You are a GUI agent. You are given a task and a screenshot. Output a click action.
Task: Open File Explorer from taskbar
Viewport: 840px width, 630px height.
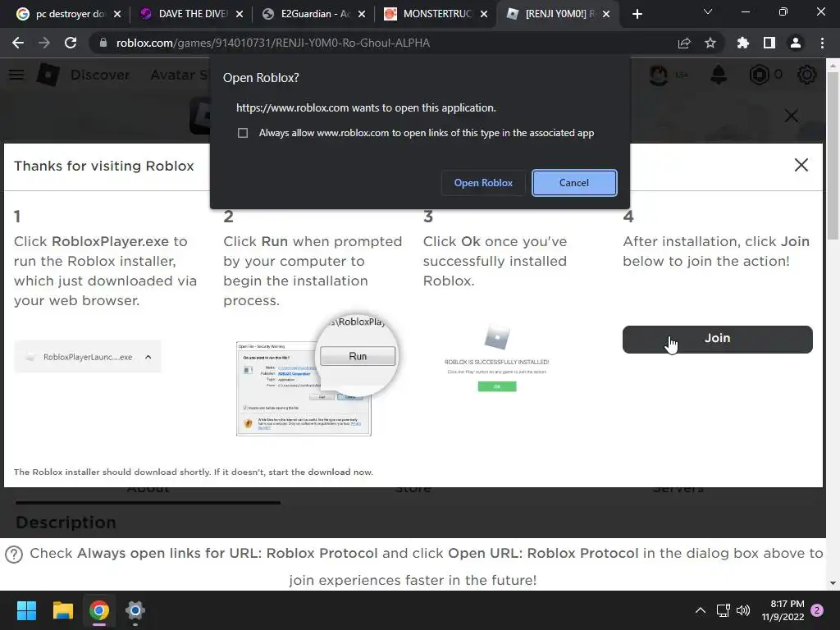pos(62,610)
